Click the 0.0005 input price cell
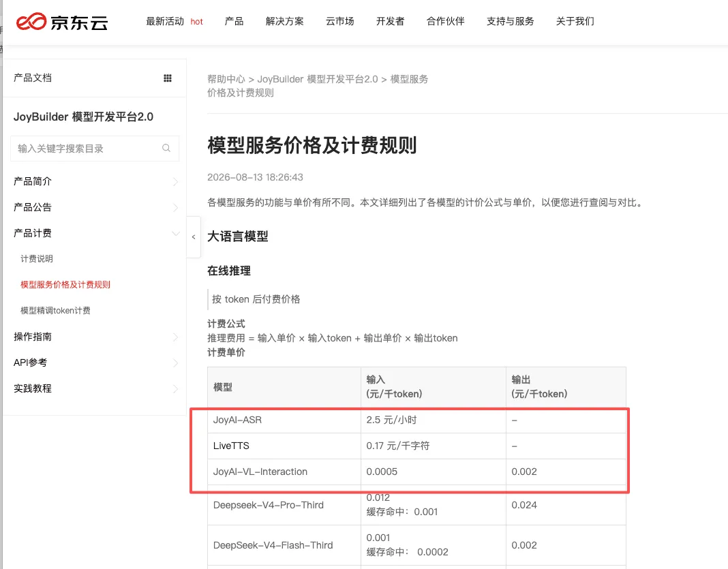This screenshot has height=569, width=728. (433, 472)
